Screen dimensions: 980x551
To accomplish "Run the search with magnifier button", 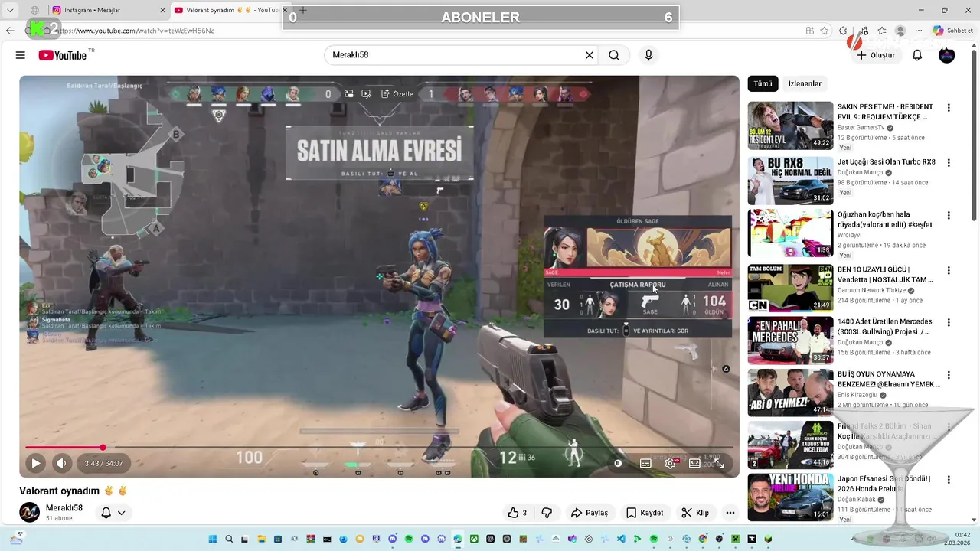I will point(614,55).
